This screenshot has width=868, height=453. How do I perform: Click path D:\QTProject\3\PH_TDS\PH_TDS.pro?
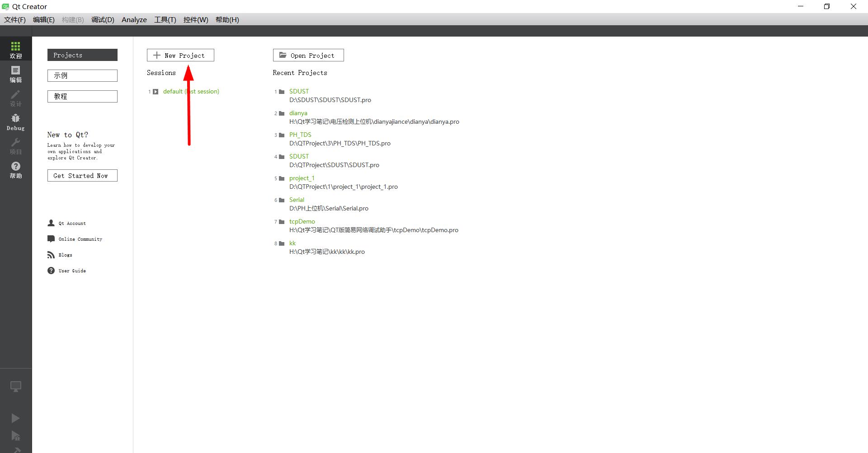pyautogui.click(x=340, y=143)
